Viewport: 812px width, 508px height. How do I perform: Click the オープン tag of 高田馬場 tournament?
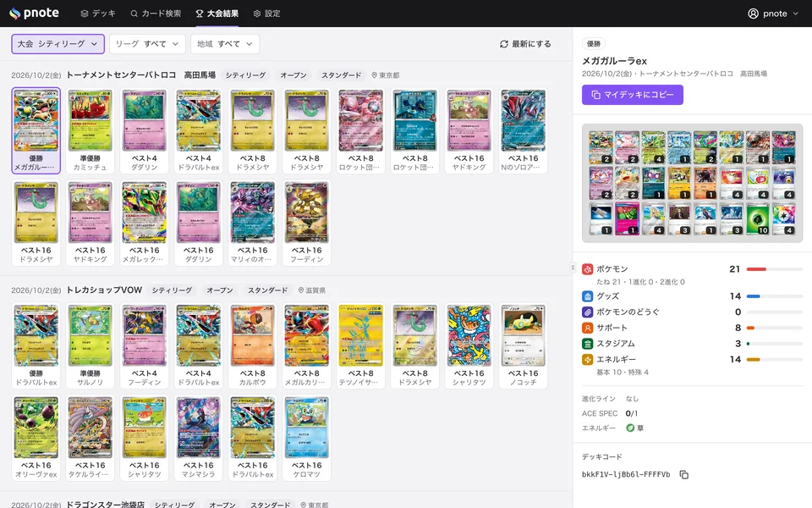click(x=294, y=75)
